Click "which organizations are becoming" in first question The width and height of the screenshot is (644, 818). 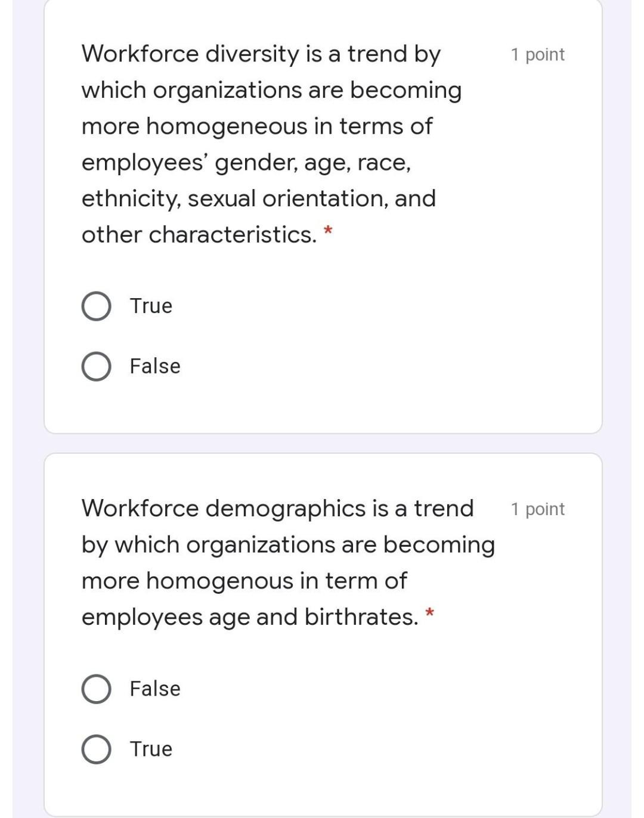271,91
